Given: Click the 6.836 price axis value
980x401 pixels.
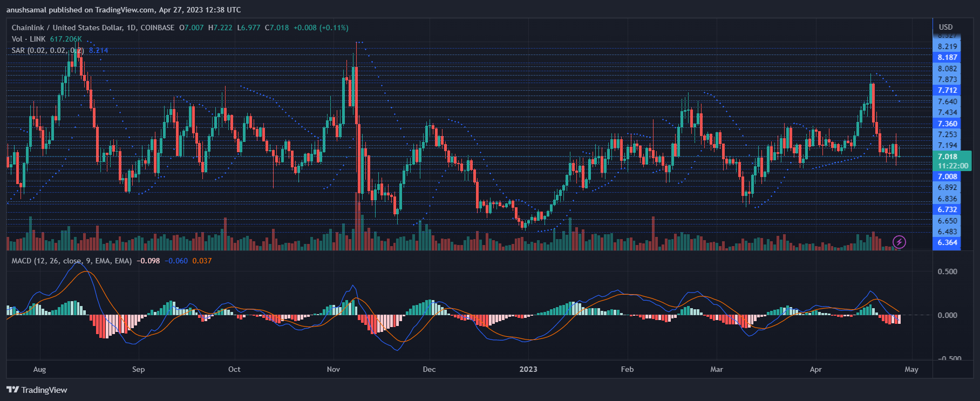Looking at the screenshot, I should (948, 199).
